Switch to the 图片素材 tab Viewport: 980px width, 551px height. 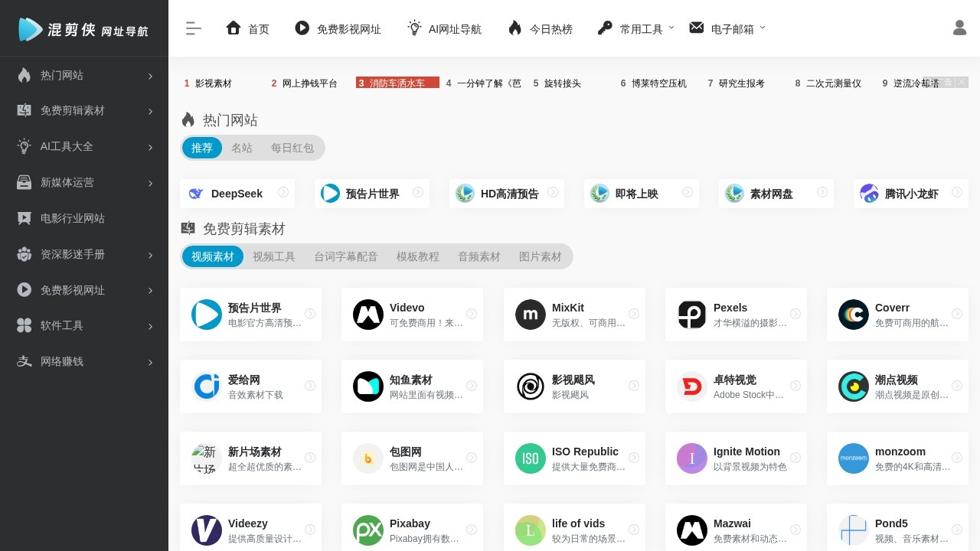click(541, 256)
